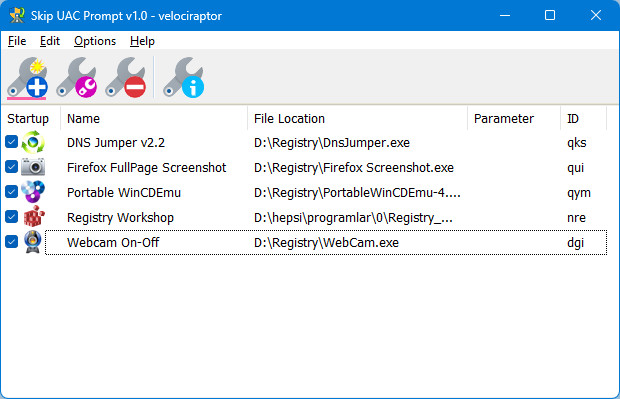Toggle startup checkbox for Firefox FullPage Screenshot

click(x=11, y=167)
